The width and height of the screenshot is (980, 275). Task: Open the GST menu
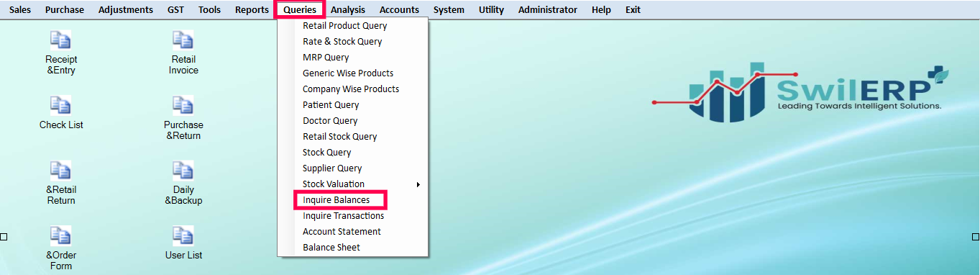point(175,10)
